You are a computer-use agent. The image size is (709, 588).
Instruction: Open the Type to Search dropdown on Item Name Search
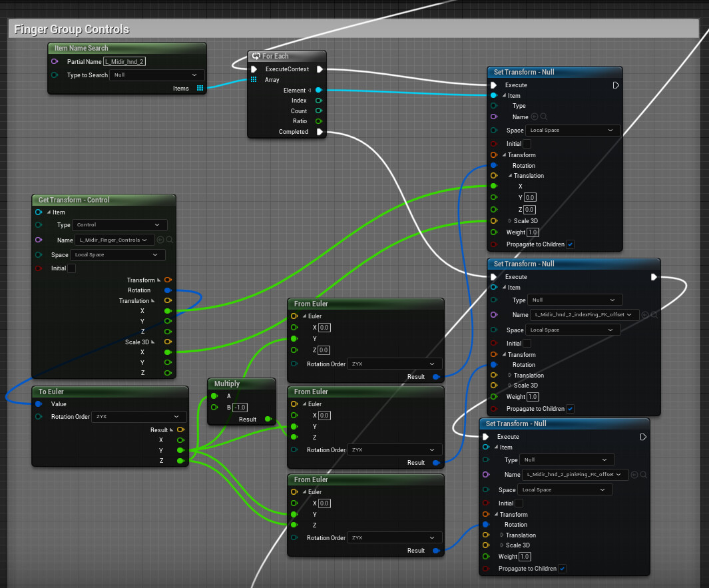[x=156, y=75]
